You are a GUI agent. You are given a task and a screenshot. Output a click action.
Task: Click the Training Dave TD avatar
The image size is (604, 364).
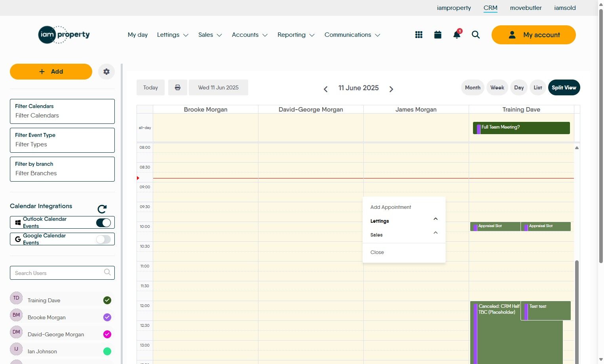(x=16, y=298)
